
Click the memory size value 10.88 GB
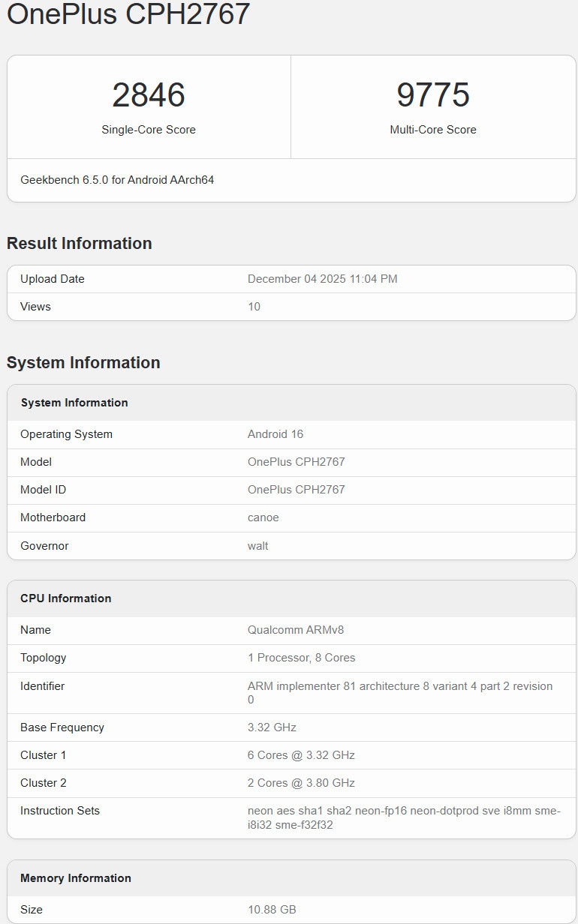tap(272, 910)
